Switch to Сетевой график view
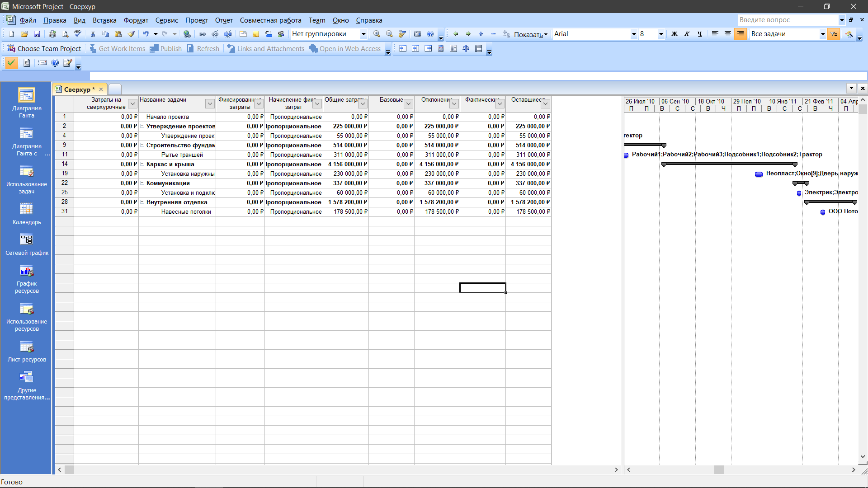The width and height of the screenshot is (868, 488). click(27, 244)
